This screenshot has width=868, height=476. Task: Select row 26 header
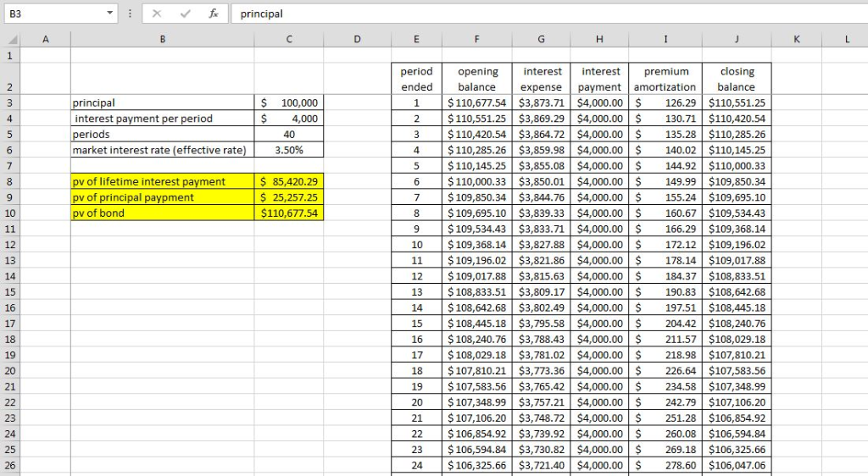point(10,466)
